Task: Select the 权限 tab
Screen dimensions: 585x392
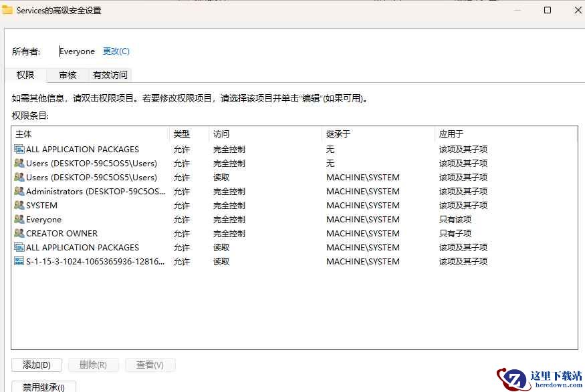Action: point(25,75)
